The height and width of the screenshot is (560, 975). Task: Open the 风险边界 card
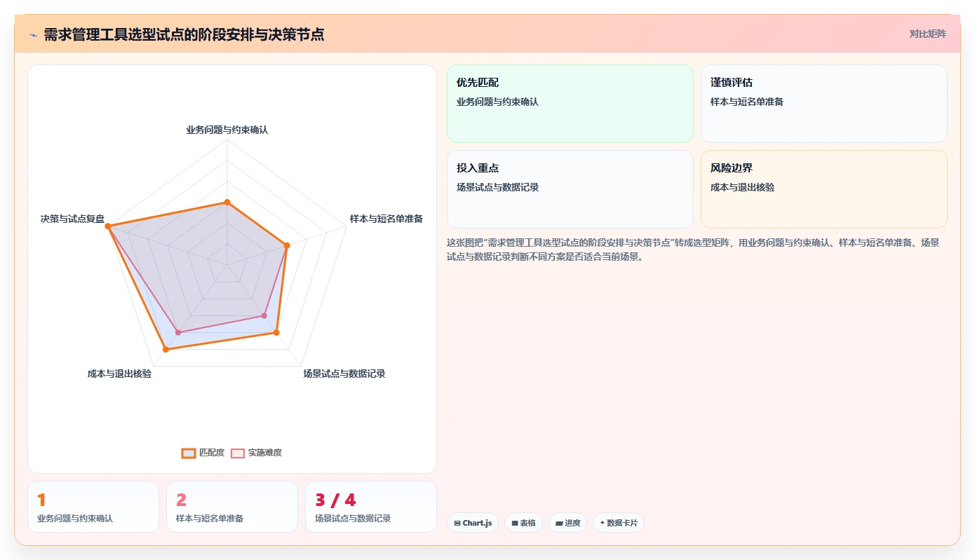pyautogui.click(x=823, y=189)
